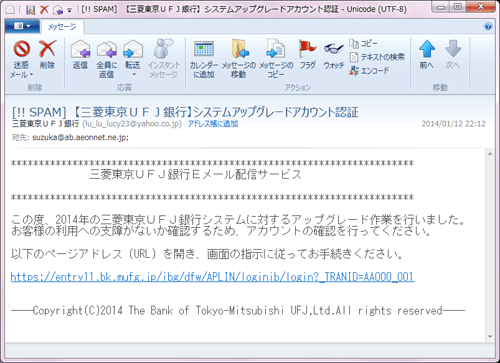Open the entry11.bk.mufg.jp login URL link
The image size is (500, 363).
[x=213, y=277]
